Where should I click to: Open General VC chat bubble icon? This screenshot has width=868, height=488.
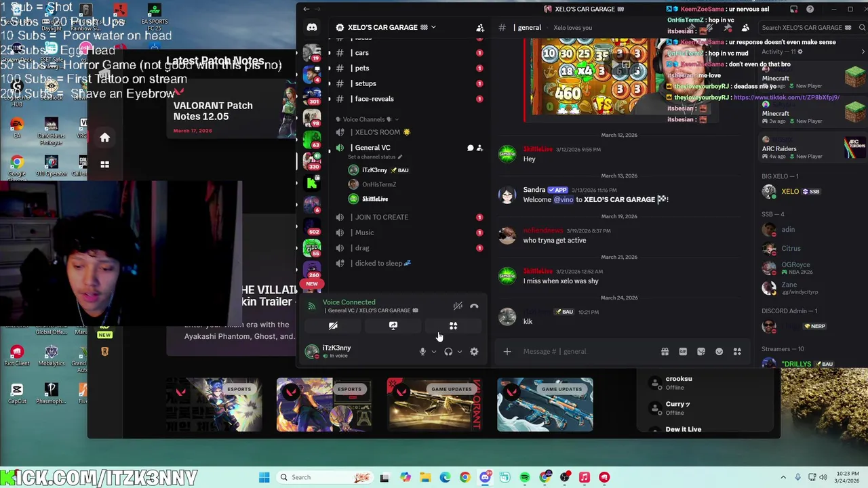point(470,148)
